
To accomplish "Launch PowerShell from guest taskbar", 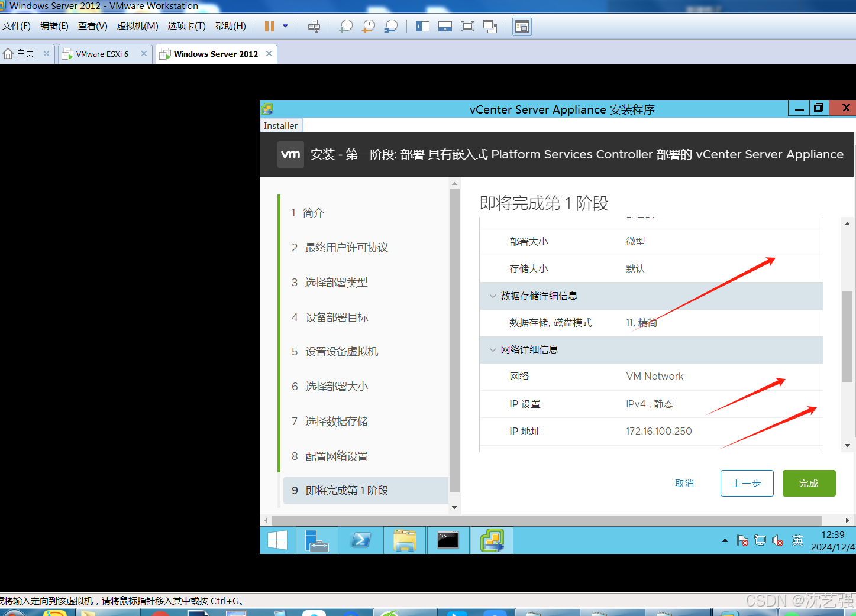I will pos(361,540).
